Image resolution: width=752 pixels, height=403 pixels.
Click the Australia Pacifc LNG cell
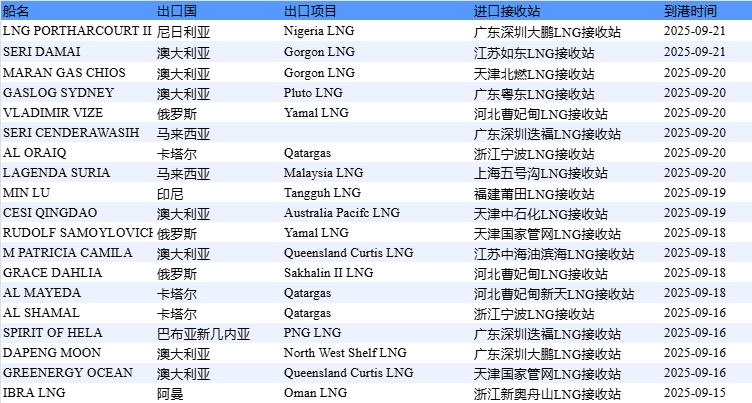tap(341, 213)
